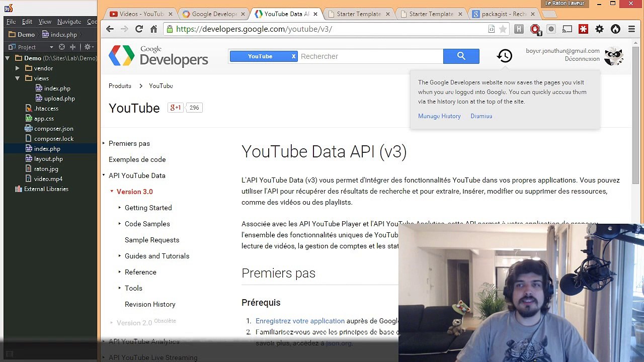Expand the vendor folder
The height and width of the screenshot is (362, 644).
[x=18, y=68]
